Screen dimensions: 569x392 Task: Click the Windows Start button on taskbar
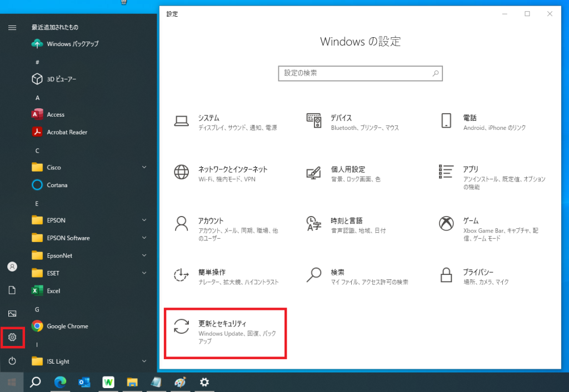[12, 382]
